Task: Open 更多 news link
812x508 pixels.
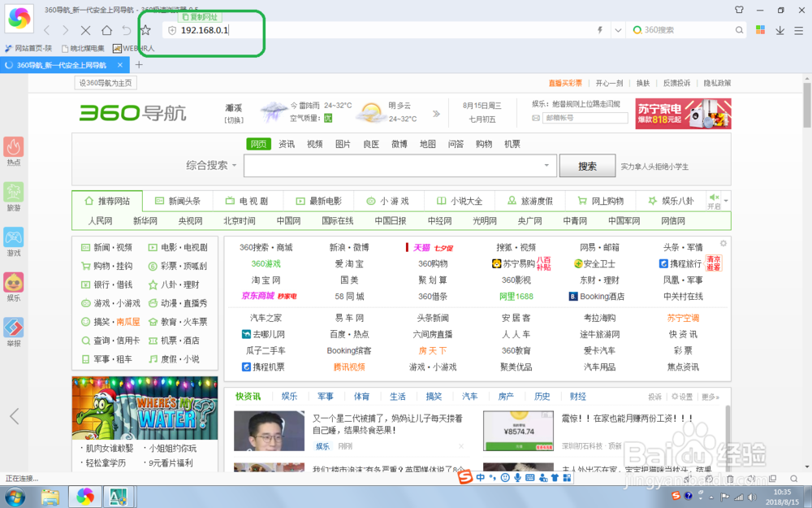Action: [710, 397]
